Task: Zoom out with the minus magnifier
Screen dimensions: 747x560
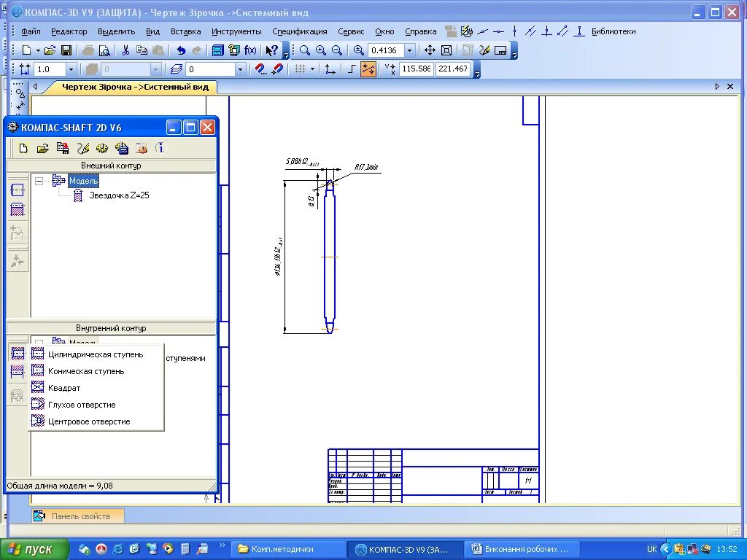Action: click(x=337, y=50)
